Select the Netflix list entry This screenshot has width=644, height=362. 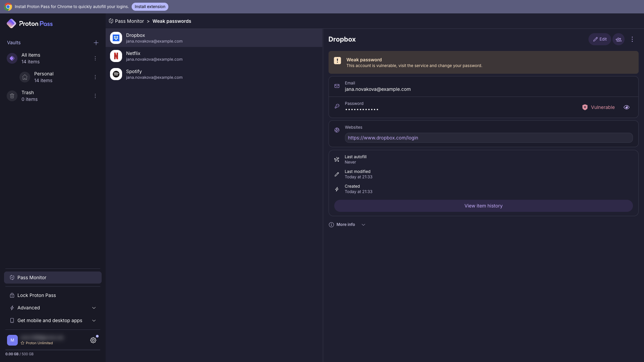point(214,56)
